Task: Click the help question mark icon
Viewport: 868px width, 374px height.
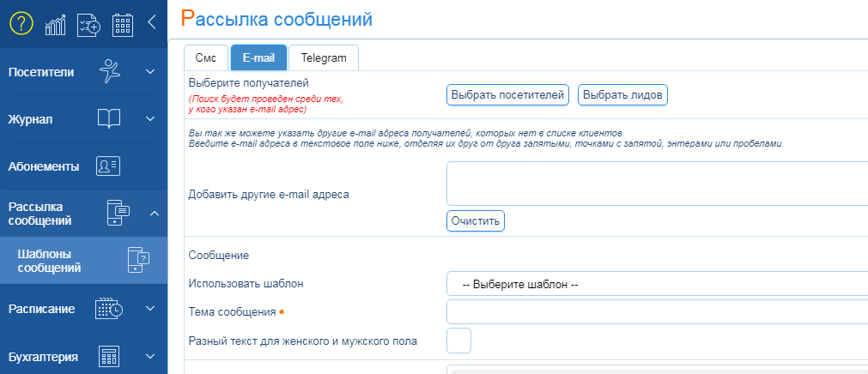Action: pos(21,23)
